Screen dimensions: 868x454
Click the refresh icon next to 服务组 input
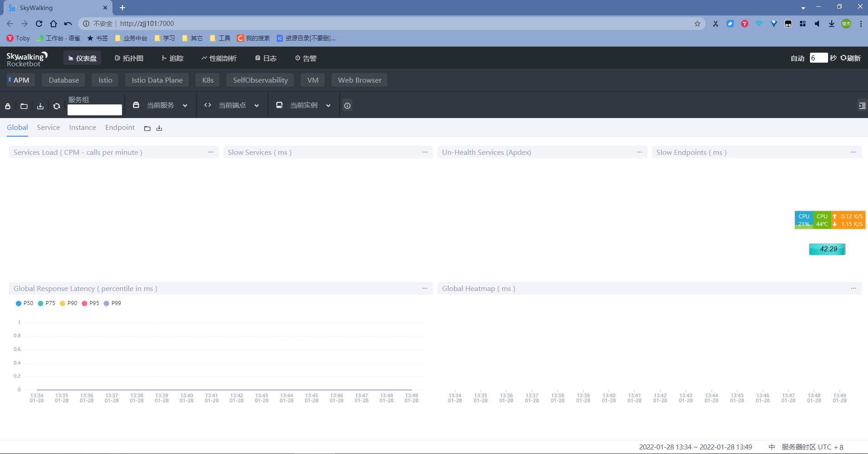[56, 106]
